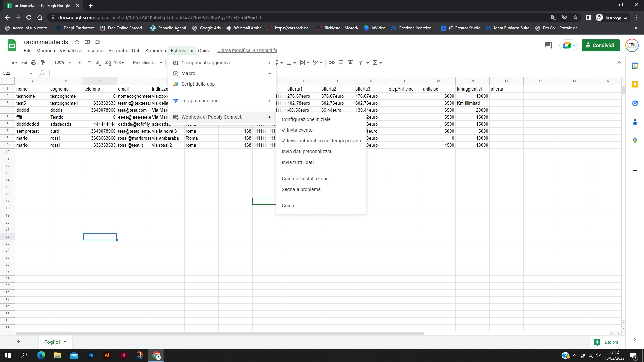Get add-ons plus icon in side panel

click(635, 171)
